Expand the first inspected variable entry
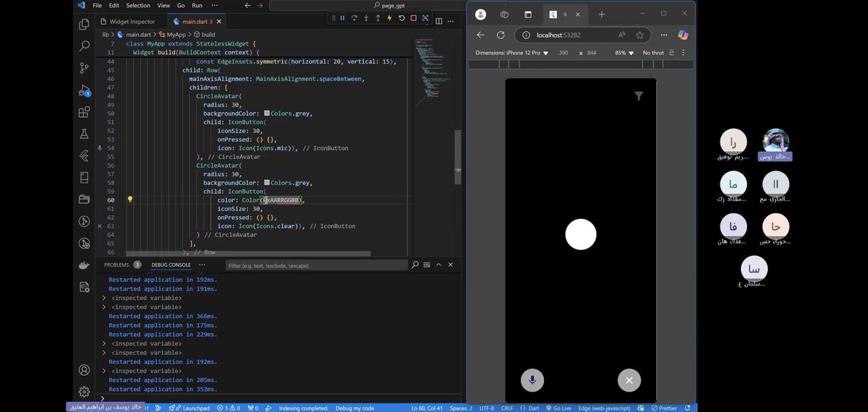The height and width of the screenshot is (412, 868). click(x=104, y=298)
